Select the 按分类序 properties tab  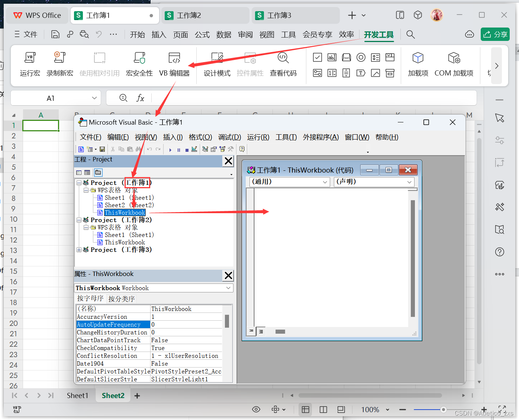pos(122,299)
